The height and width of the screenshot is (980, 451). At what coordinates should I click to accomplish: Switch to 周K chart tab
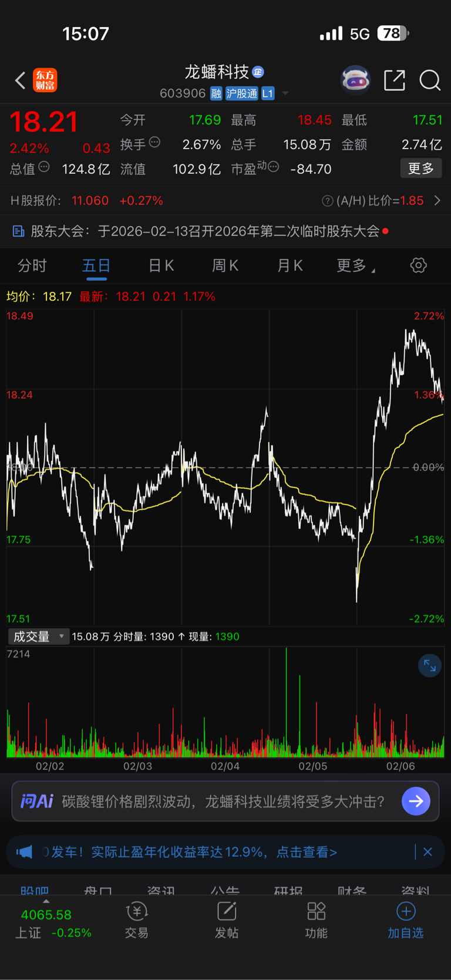coord(225,266)
